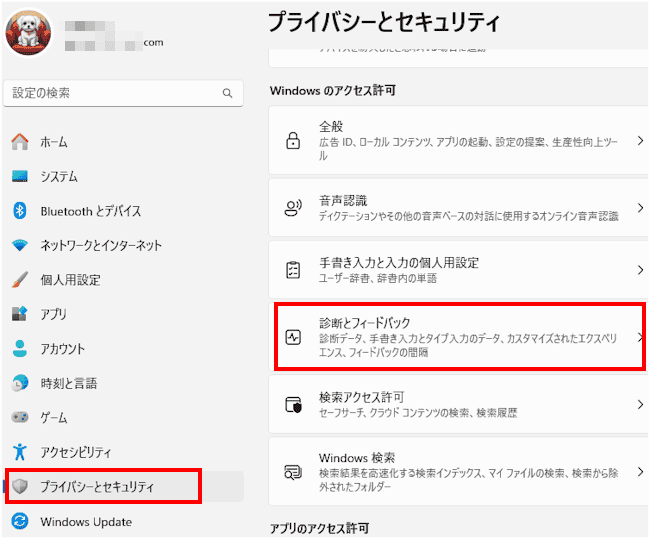Click the Windows 検索 index icon

[x=293, y=472]
